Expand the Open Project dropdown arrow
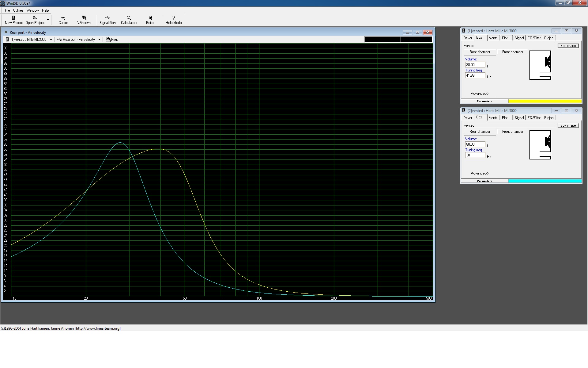Viewport: 588px width, 368px height. coord(48,20)
